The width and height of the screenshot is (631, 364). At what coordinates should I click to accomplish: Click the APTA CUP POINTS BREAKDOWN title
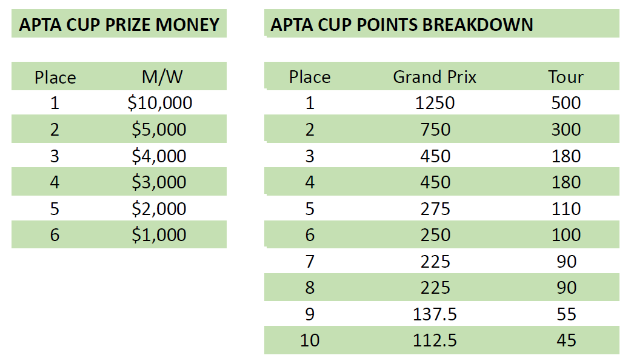(402, 25)
